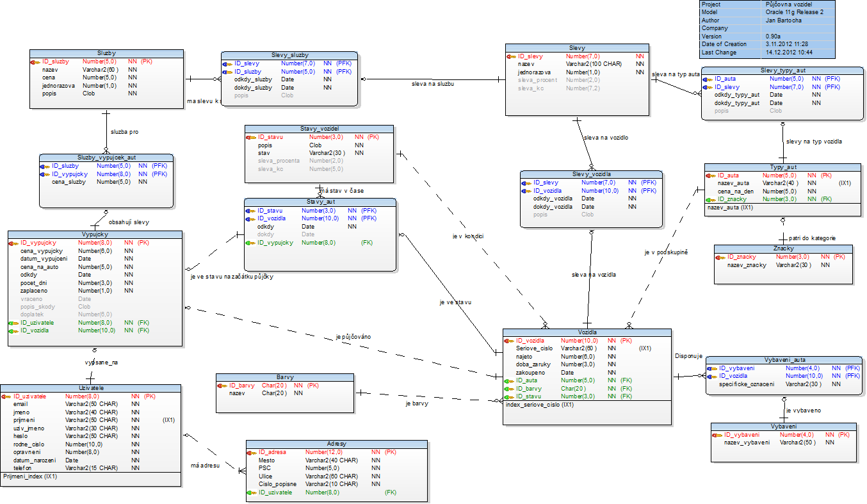Select the 'Seriove_cislo' attribute in Vozidla
This screenshot has height=504, width=867.
coord(534,348)
